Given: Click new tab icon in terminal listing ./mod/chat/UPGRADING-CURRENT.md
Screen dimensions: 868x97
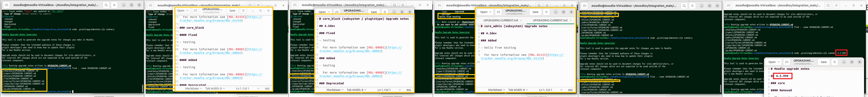Looking at the screenshot, I should click(585, 6).
